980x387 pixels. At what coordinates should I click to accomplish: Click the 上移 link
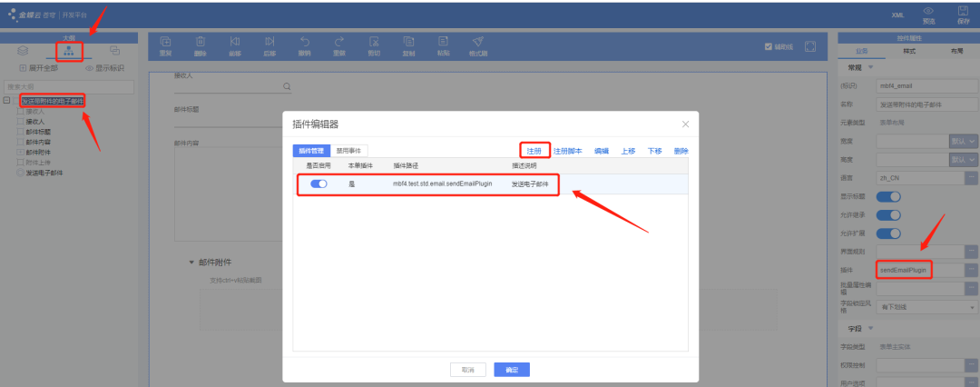(x=628, y=151)
